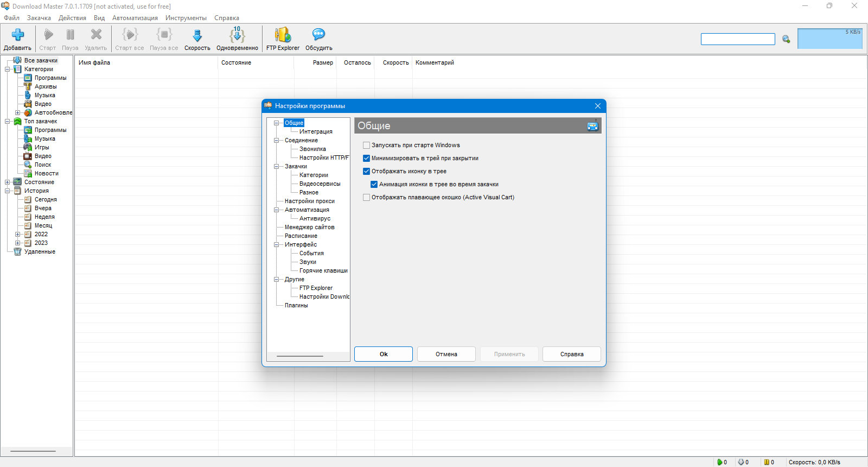Click the robot icon in Общие header
This screenshot has height=467, width=868.
[x=593, y=125]
